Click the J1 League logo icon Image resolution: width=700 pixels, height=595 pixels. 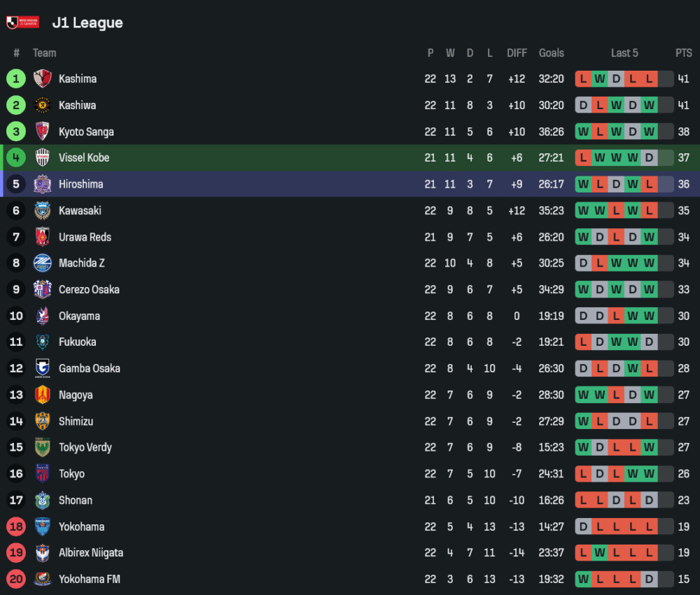point(22,22)
